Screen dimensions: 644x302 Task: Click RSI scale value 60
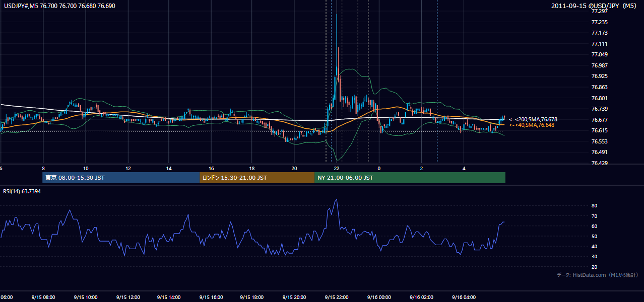click(x=594, y=226)
